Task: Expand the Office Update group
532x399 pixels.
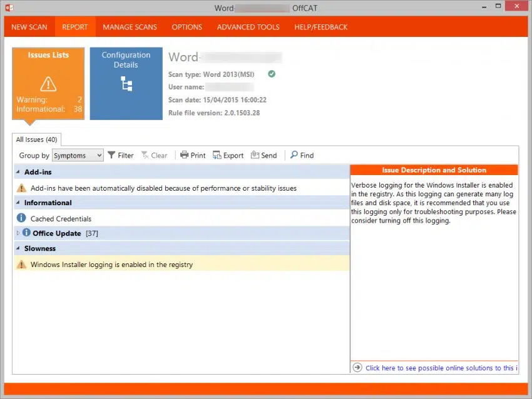Action: (x=18, y=233)
